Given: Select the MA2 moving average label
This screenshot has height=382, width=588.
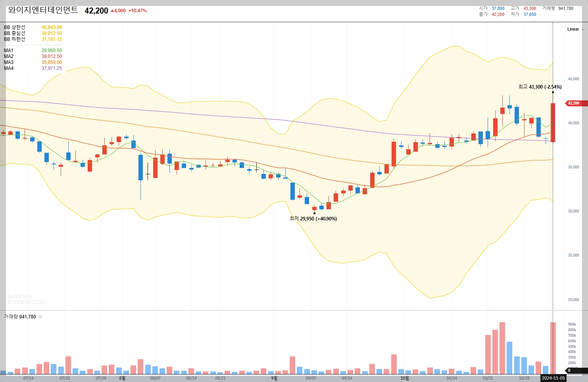Looking at the screenshot, I should 9,56.
